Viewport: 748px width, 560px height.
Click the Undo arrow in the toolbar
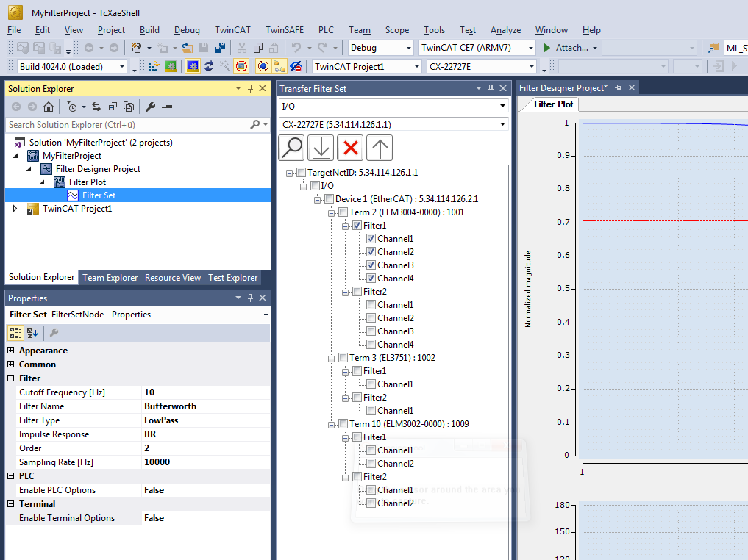(296, 48)
